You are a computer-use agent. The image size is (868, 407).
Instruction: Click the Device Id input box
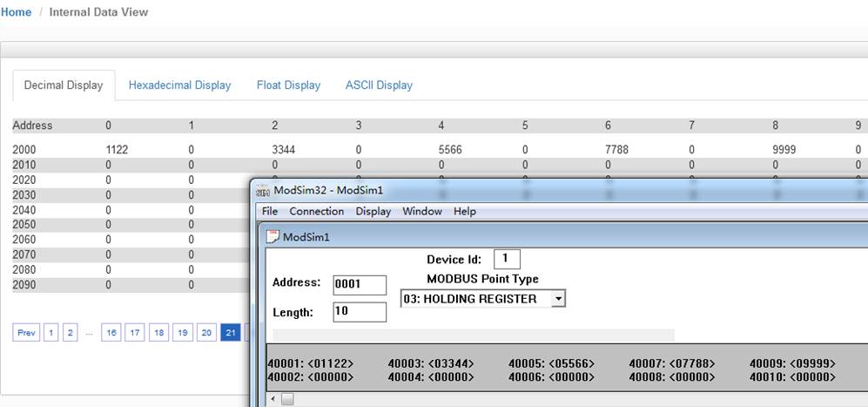507,259
